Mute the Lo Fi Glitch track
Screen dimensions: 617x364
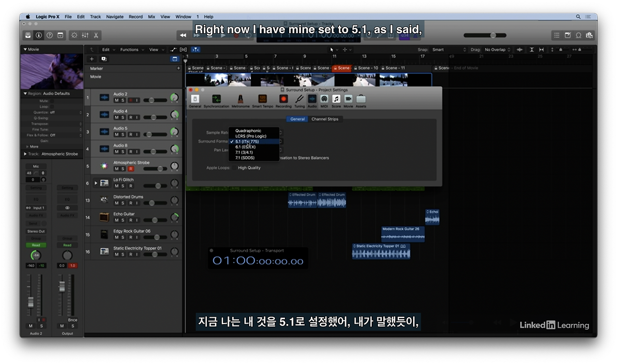(117, 186)
